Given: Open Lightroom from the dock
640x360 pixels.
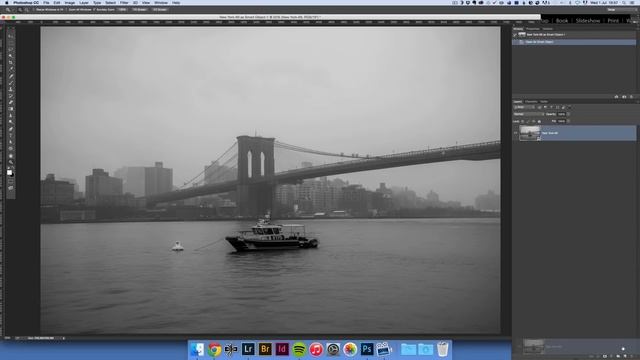Looking at the screenshot, I should 248,349.
